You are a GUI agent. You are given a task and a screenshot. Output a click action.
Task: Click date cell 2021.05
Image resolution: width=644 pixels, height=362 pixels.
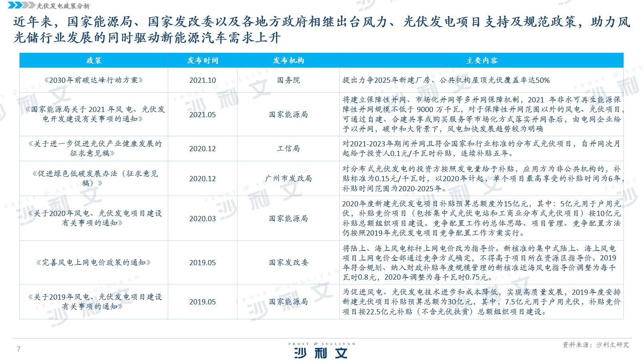click(x=203, y=115)
